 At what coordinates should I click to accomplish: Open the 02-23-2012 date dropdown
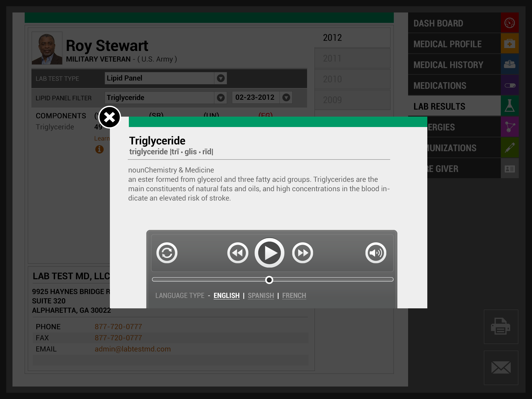coord(286,98)
